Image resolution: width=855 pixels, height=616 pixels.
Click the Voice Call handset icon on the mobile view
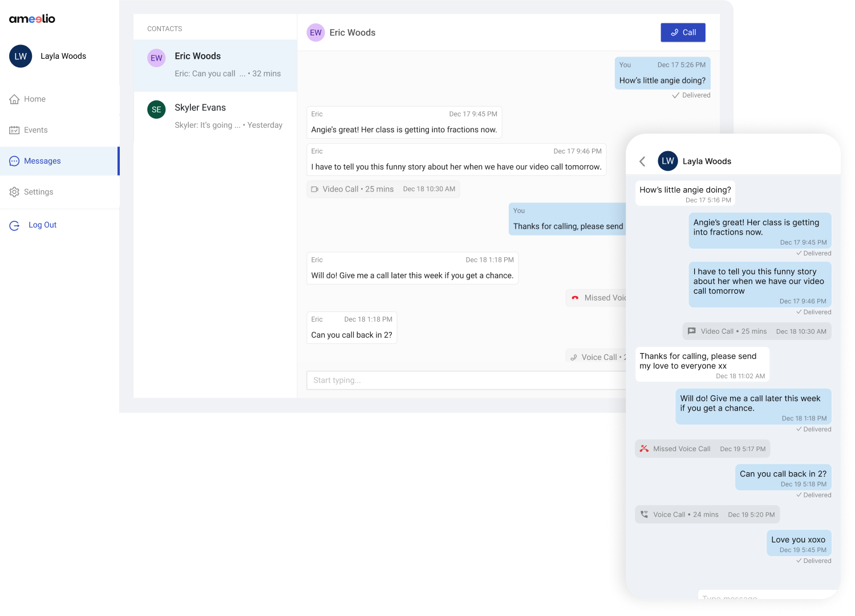tap(644, 514)
